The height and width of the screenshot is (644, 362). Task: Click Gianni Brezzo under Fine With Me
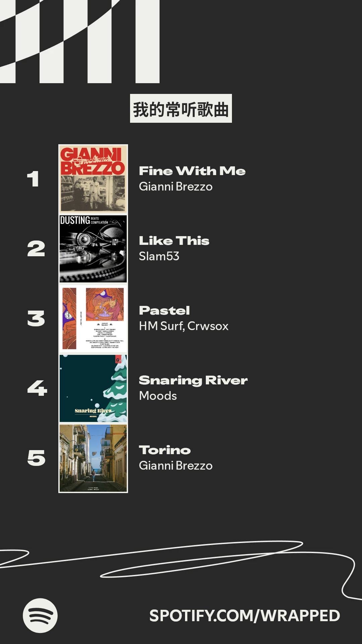176,186
